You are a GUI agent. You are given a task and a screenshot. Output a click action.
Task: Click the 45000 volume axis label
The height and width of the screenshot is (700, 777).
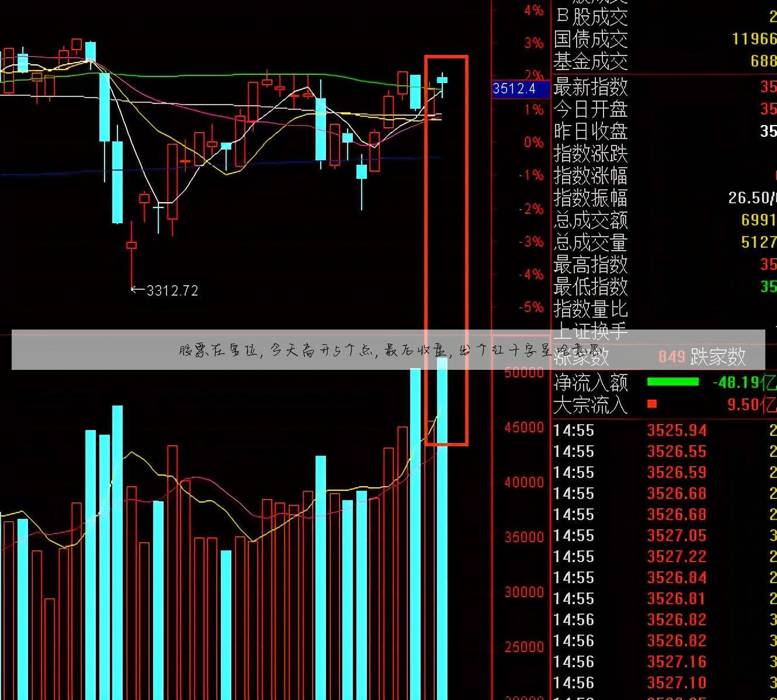tap(524, 428)
